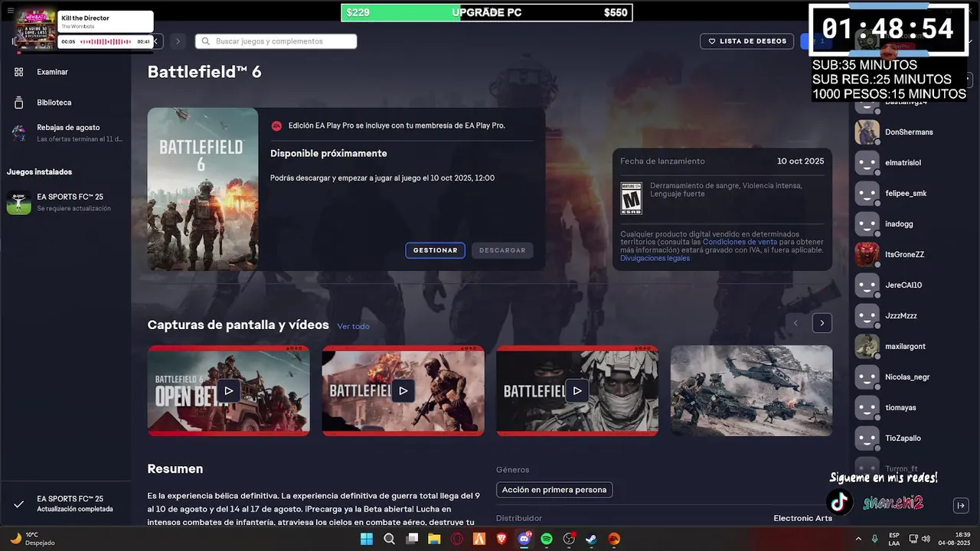Click the GESTIONAR button
The height and width of the screenshot is (551, 980).
[435, 250]
